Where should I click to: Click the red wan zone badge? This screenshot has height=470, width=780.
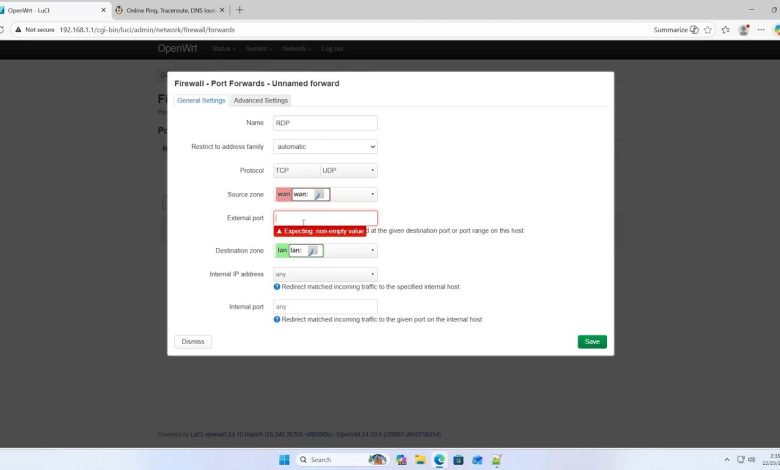tap(284, 194)
